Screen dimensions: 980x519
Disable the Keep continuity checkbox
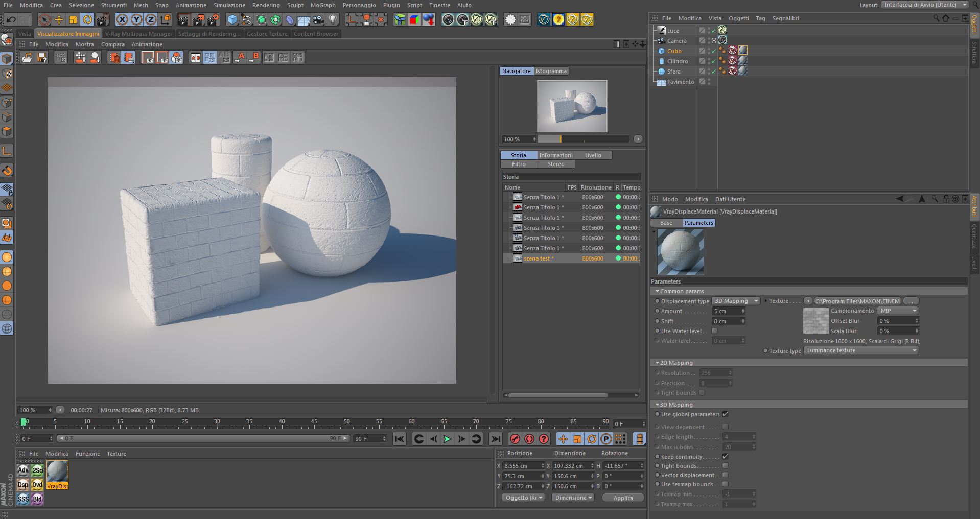725,457
